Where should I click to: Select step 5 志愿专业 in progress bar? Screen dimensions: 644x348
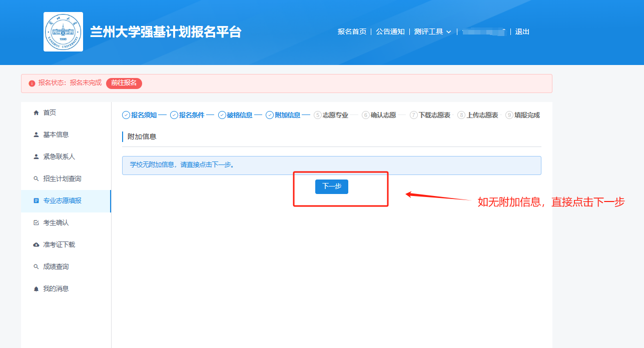[331, 115]
